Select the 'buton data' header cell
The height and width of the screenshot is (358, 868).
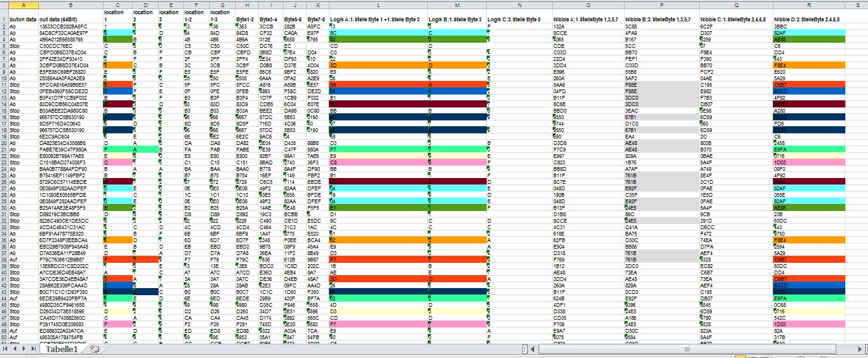pos(23,20)
